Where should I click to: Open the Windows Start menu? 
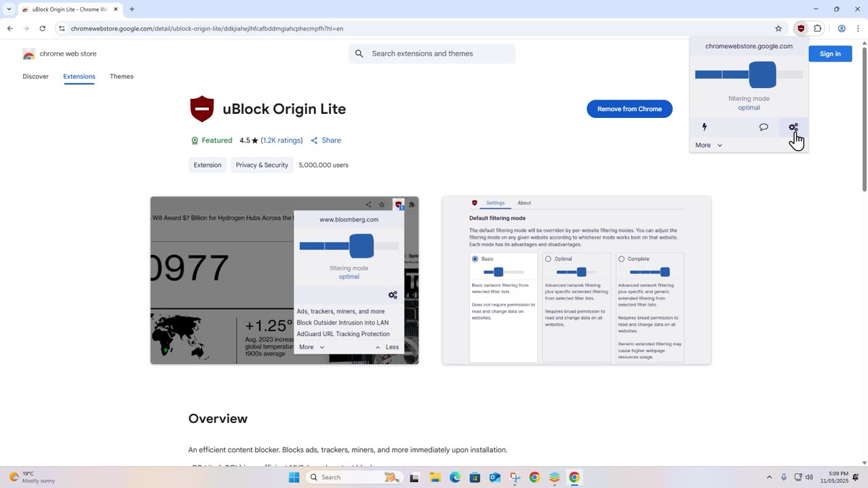pos(294,477)
